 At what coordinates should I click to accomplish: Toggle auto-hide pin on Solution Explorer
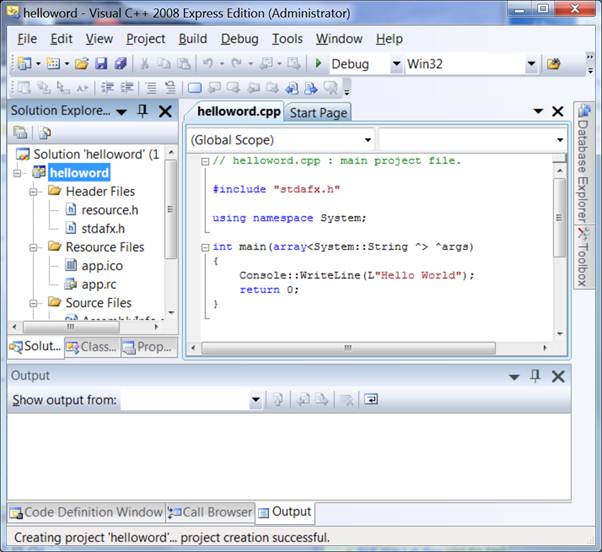pos(142,111)
